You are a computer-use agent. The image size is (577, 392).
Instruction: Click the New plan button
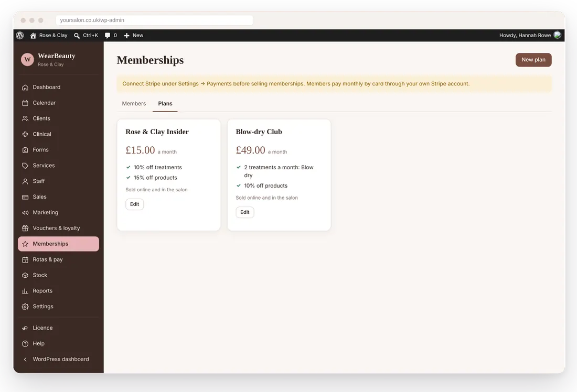click(x=533, y=60)
